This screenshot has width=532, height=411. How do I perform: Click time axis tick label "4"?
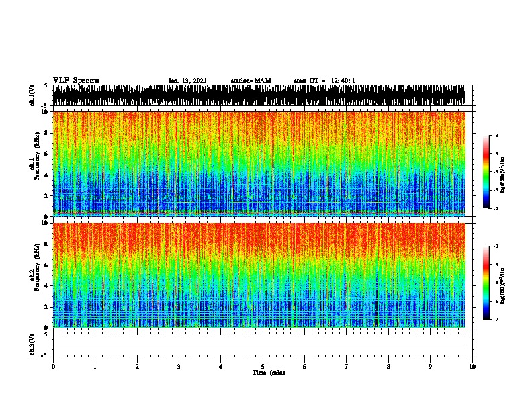coord(221,367)
